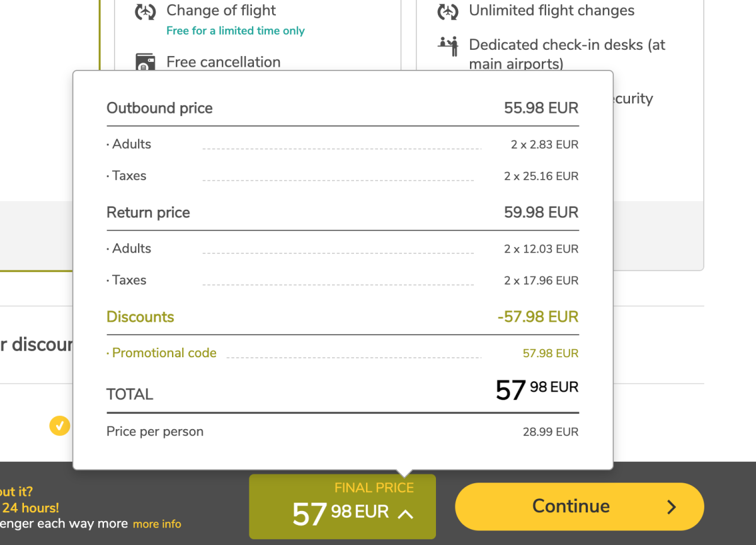756x545 pixels.
Task: Click the return Adults 2 x 12.03 EUR row
Action: [x=342, y=249]
